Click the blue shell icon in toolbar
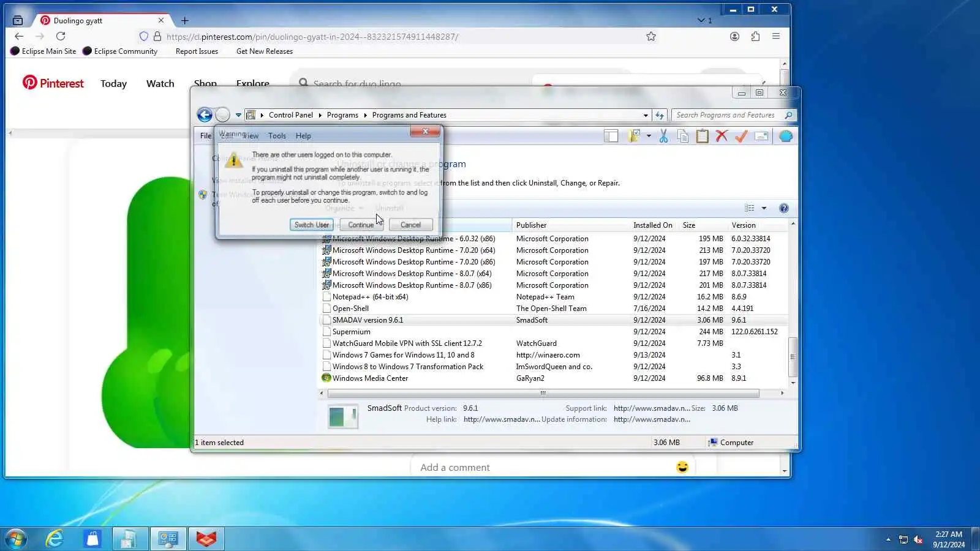This screenshot has height=551, width=980. point(786,137)
